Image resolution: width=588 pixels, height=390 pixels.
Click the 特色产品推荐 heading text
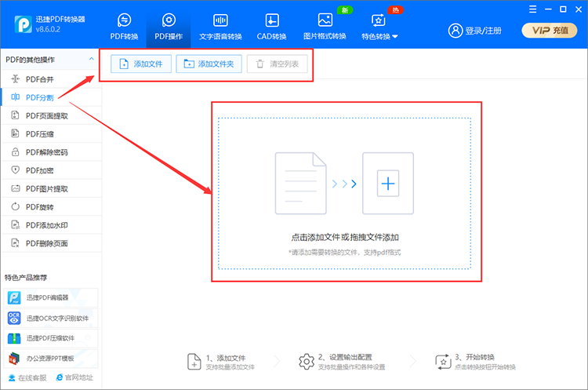point(26,277)
